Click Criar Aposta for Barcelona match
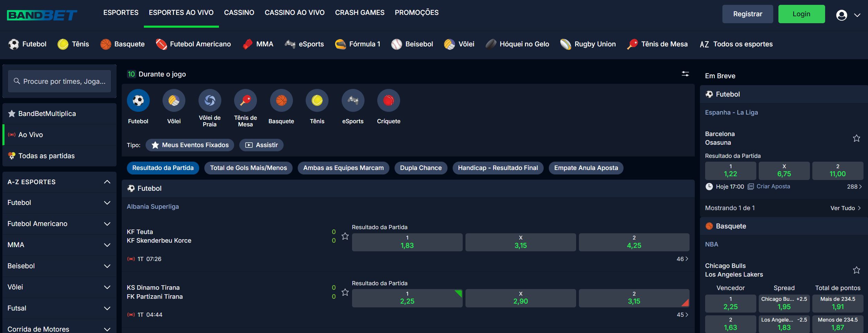 click(x=769, y=187)
